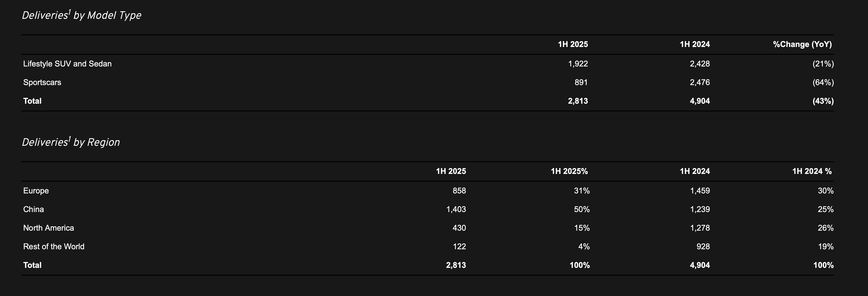Click the '1H 2025%' column header
This screenshot has width=868, height=296.
(569, 171)
